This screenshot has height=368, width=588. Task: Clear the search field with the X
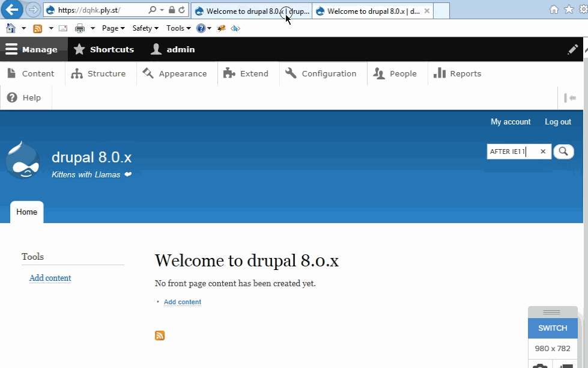tap(542, 152)
